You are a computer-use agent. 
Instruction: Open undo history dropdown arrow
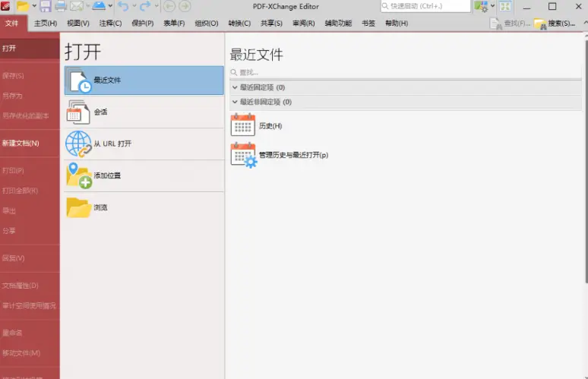pos(134,6)
